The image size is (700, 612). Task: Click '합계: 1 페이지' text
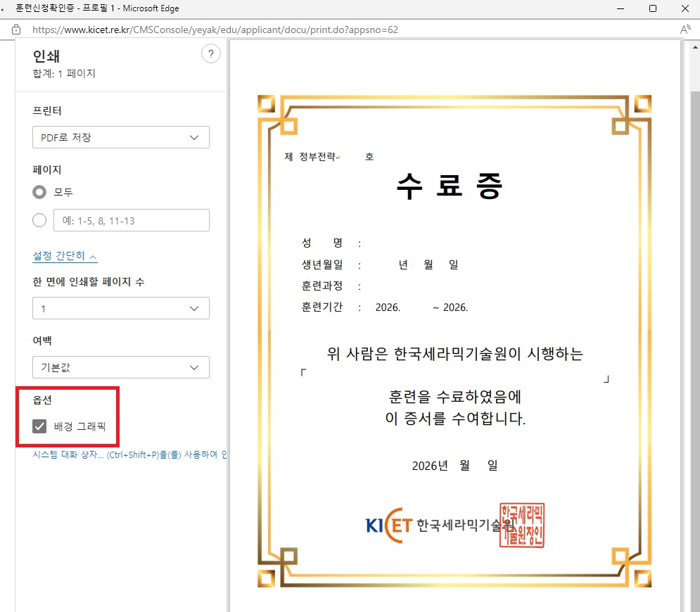[64, 73]
